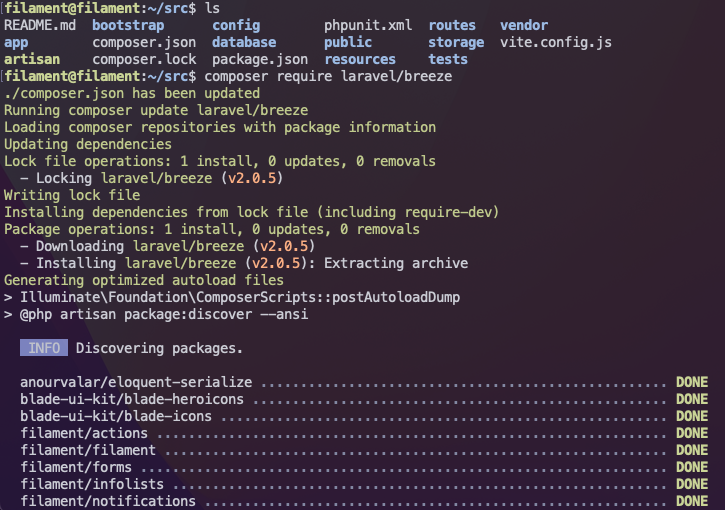The height and width of the screenshot is (510, 725).
Task: Click DONE next to filament/forms
Action: point(692,467)
